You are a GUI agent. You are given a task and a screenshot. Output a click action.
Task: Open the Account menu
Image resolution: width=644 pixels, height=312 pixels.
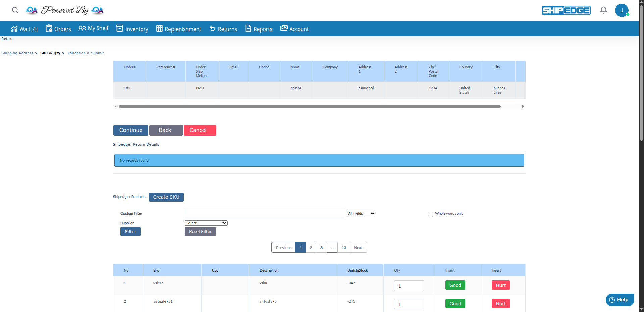tap(294, 29)
